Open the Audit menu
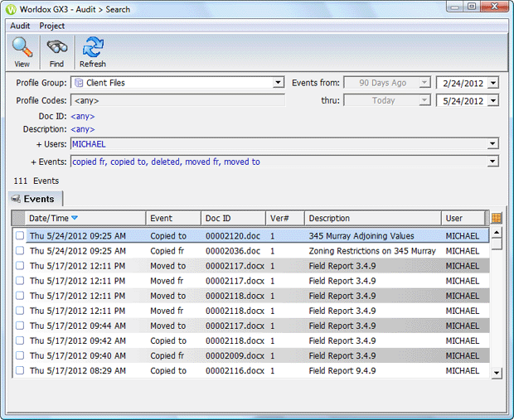 pos(20,26)
